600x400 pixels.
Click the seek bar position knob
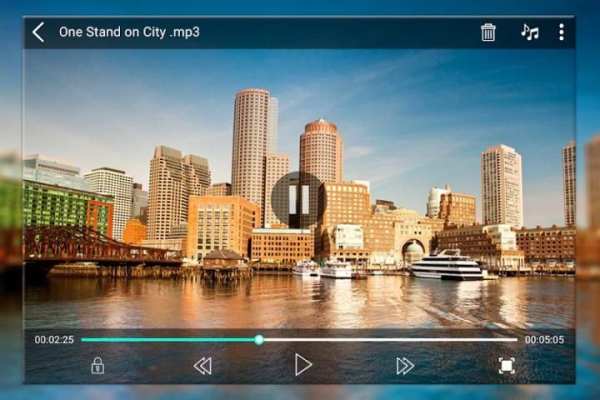coord(259,340)
